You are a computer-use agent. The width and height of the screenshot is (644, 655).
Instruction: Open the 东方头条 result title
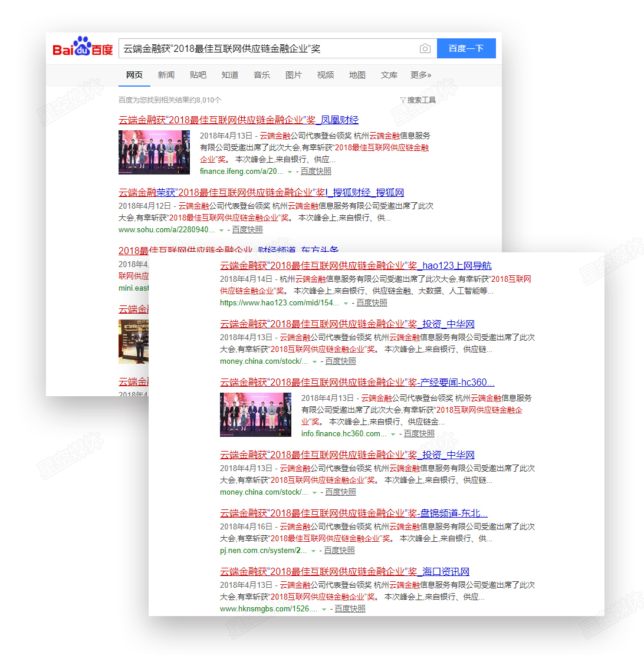[x=229, y=251]
